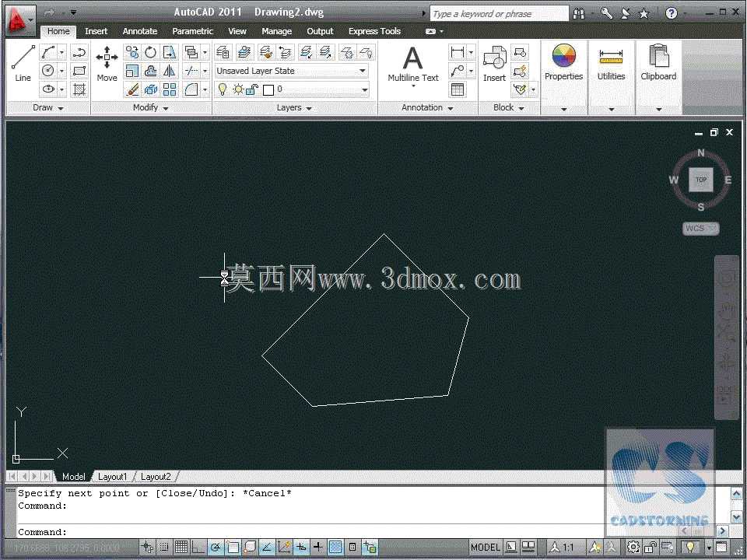747x560 pixels.
Task: Switch to the Manage ribbon tab
Action: point(276,31)
